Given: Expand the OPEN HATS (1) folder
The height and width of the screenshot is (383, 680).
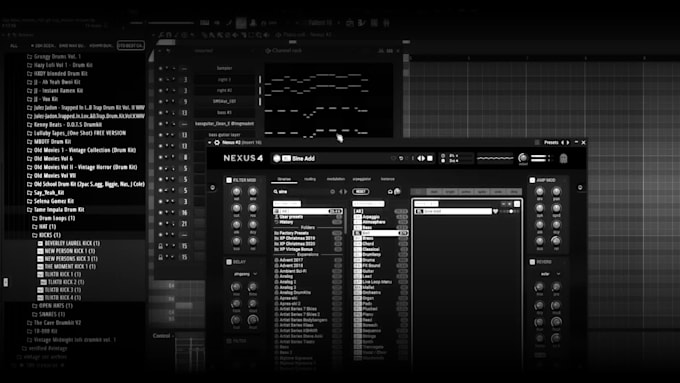Looking at the screenshot, I should pos(53,305).
